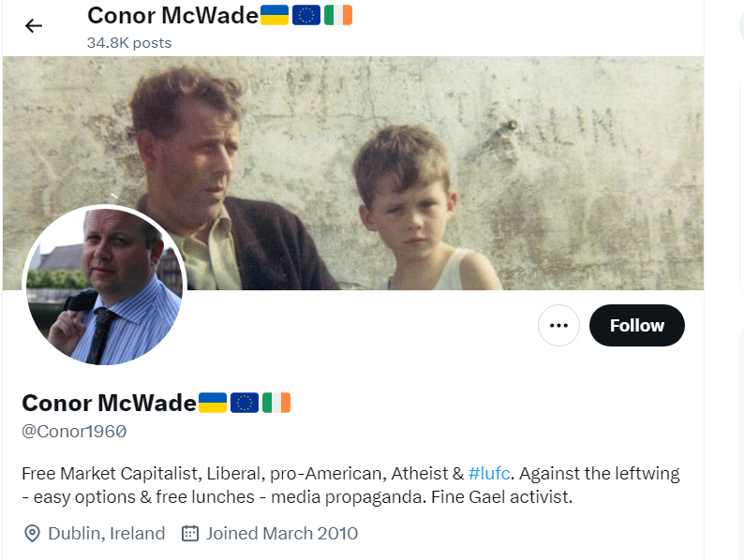Screen dimensions: 744x560
Task: Click the Ukraine flag beside profile name
Action: [212, 403]
